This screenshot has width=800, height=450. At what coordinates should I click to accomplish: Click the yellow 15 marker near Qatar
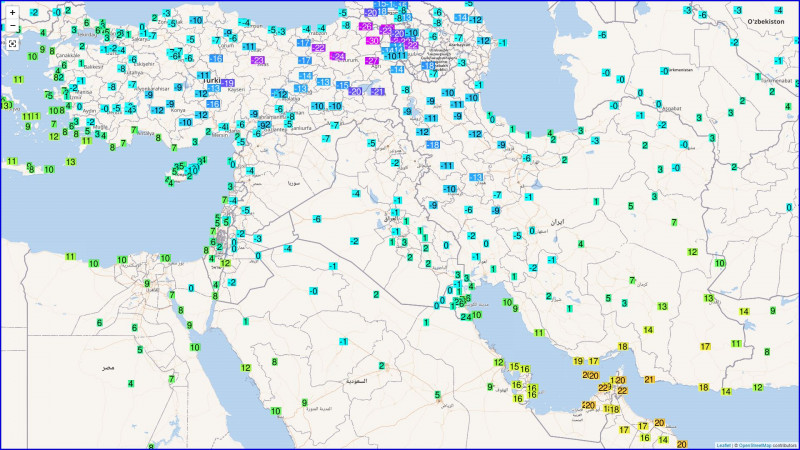pos(514,366)
